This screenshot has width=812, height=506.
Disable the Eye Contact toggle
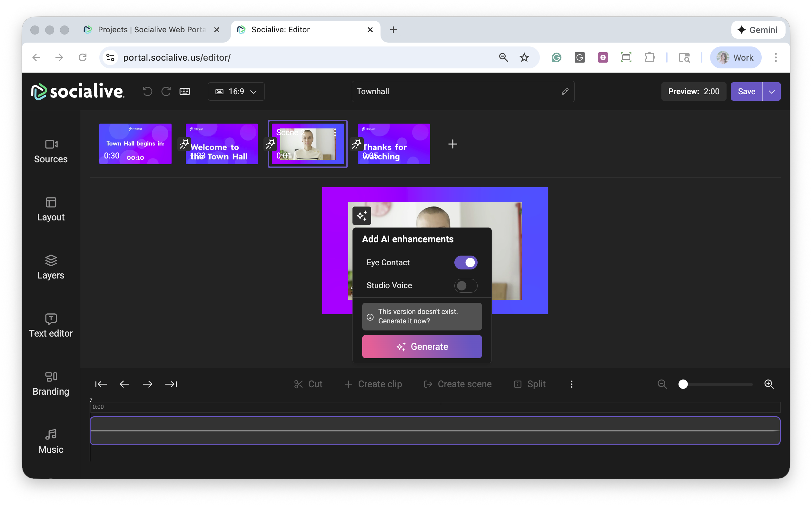pos(466,262)
